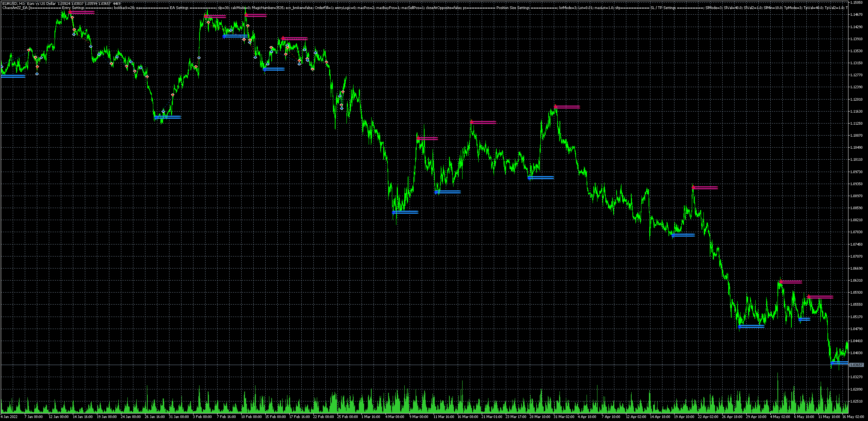Screen dimensions: 868x421
Task: Click the 4 Apr 18:00 time axis label
Action: tap(587, 416)
